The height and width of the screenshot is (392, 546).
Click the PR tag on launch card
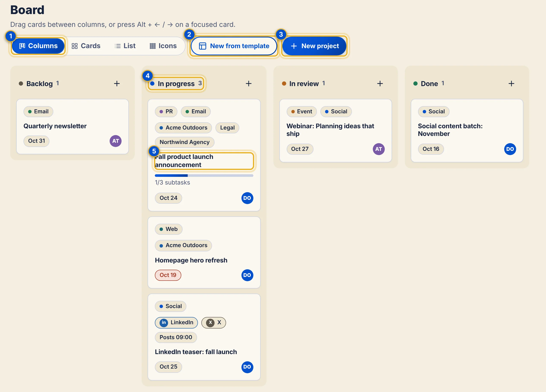(166, 112)
